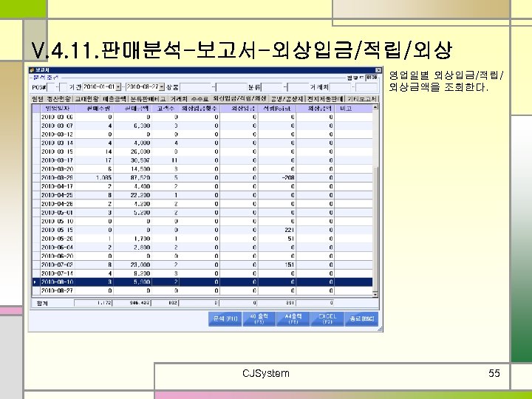This screenshot has height=399, width=532.
Task: Click the 판매수량 column header
Action: coord(94,109)
